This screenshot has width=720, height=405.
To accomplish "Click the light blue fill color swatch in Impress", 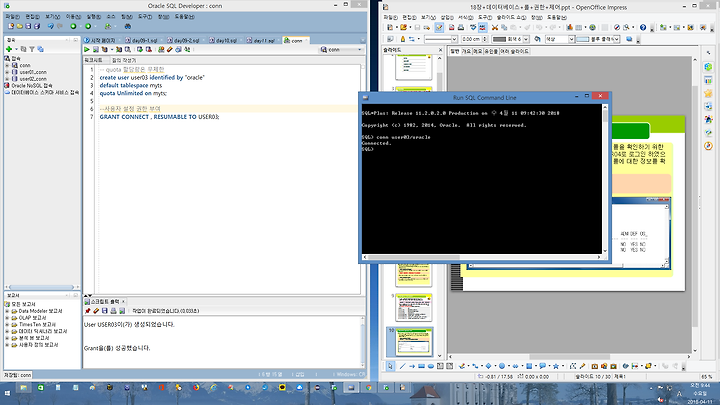I will [x=583, y=39].
